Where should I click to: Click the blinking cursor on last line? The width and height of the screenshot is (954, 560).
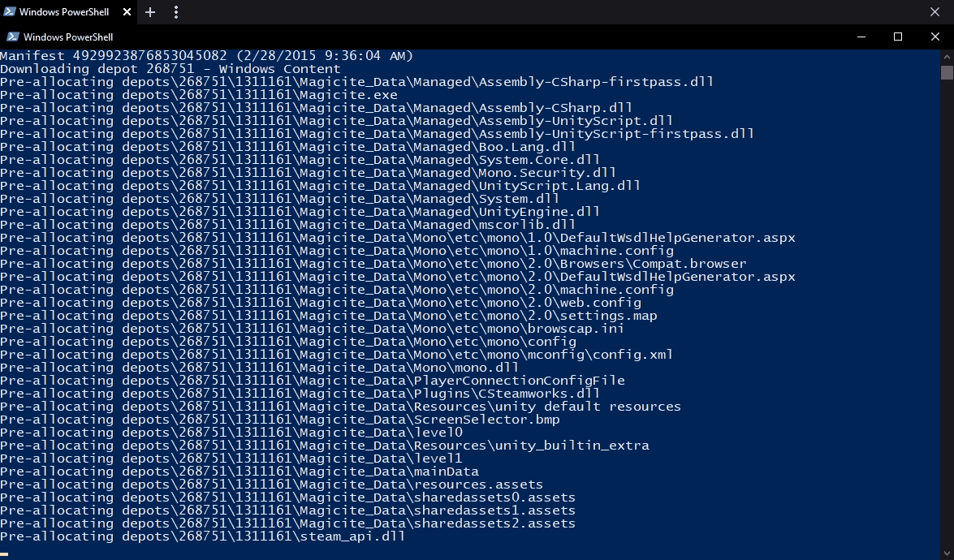tap(5, 554)
